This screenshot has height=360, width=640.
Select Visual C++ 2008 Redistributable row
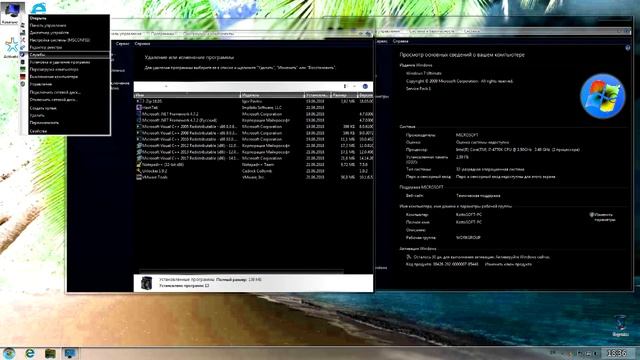254,133
